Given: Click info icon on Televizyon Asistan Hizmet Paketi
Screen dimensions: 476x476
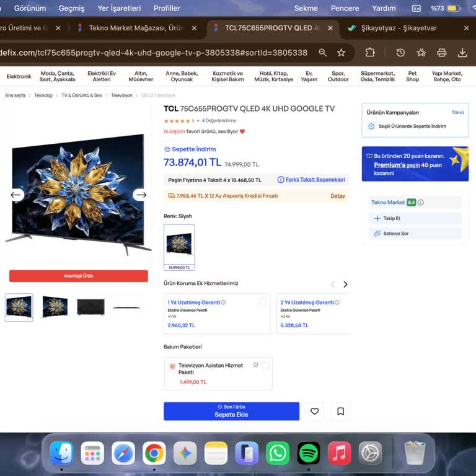Looking at the screenshot, I should coord(255,365).
